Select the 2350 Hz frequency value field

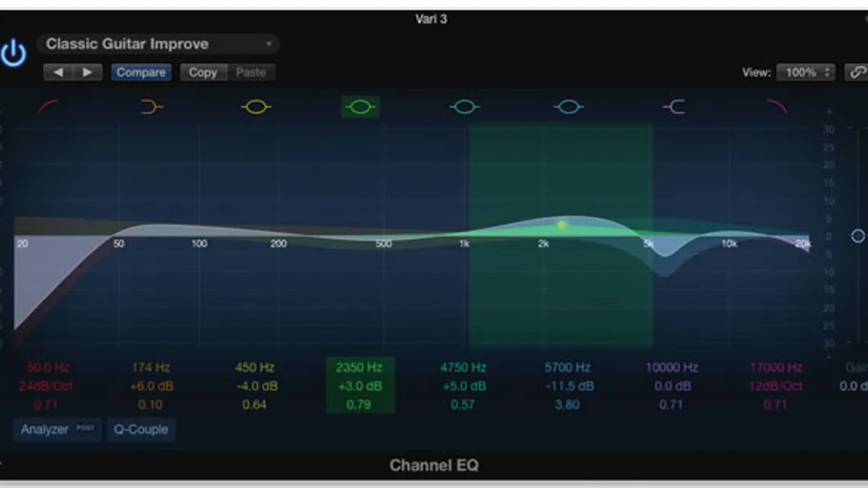point(359,367)
